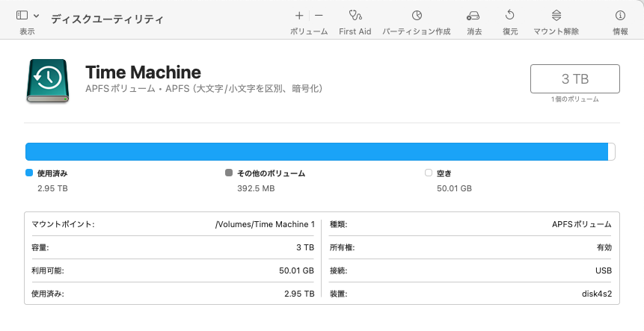
Task: Click the 使用済み 2.95 TB table value
Action: coord(299,294)
